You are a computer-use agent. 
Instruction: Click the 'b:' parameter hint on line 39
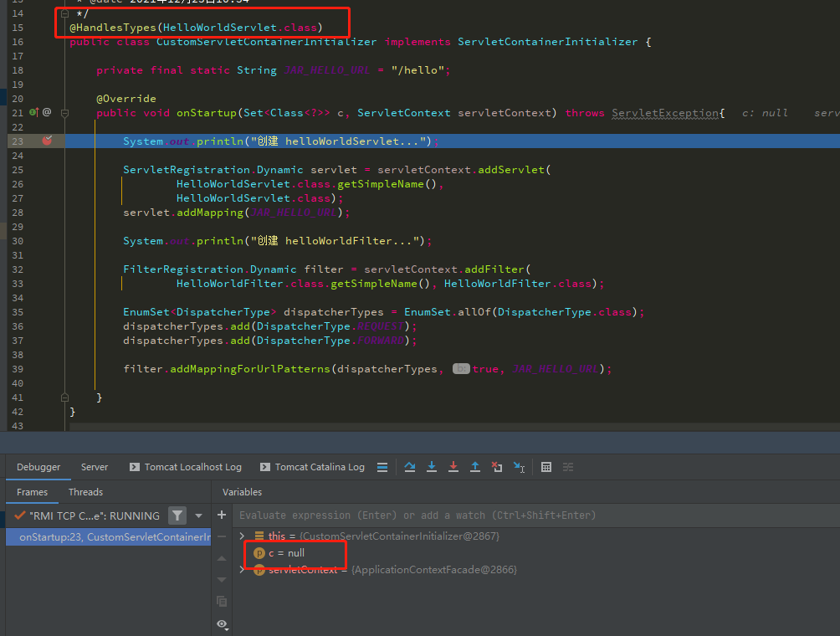coord(461,369)
